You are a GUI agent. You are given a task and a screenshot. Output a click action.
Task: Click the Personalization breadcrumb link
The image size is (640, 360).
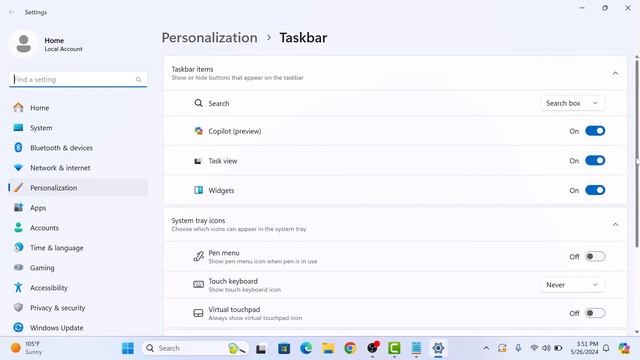209,38
